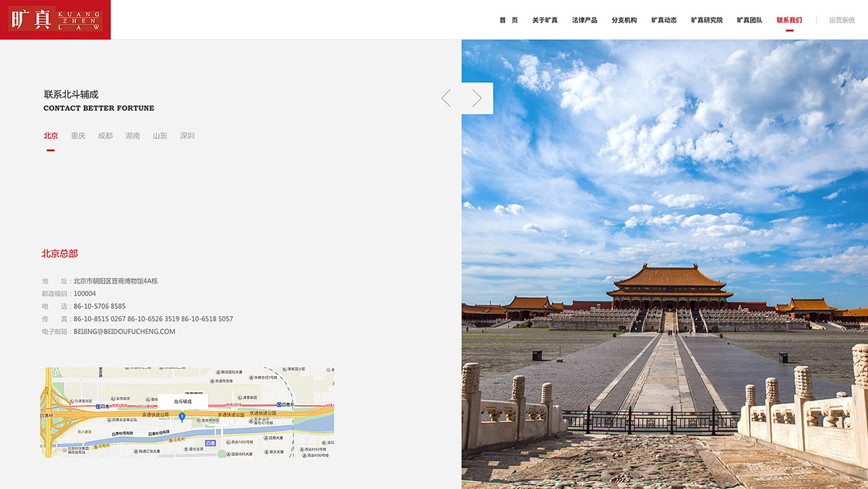The width and height of the screenshot is (868, 489).
Task: Show the 山东 office contact tab
Action: (x=160, y=136)
